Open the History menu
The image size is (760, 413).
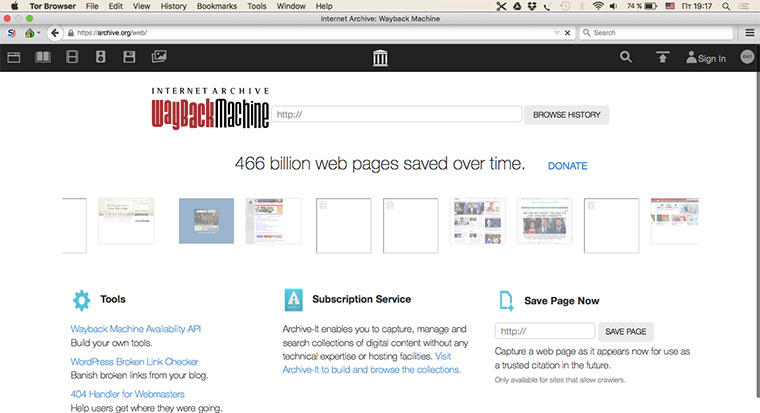(173, 6)
